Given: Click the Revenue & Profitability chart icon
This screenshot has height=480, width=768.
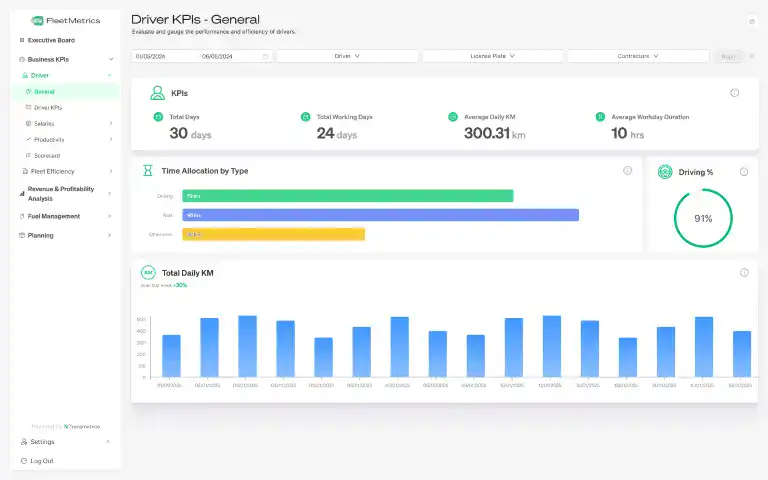Looking at the screenshot, I should (22, 193).
